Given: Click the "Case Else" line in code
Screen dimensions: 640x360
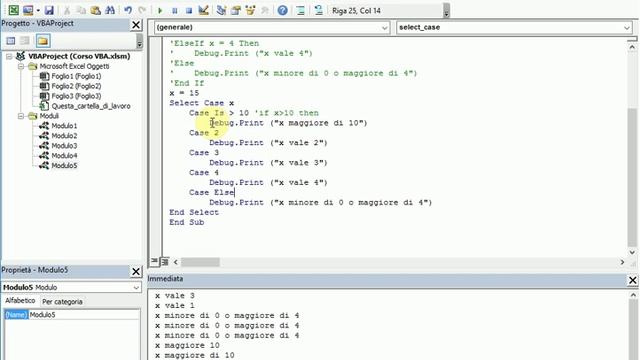Looking at the screenshot, I should point(211,193).
